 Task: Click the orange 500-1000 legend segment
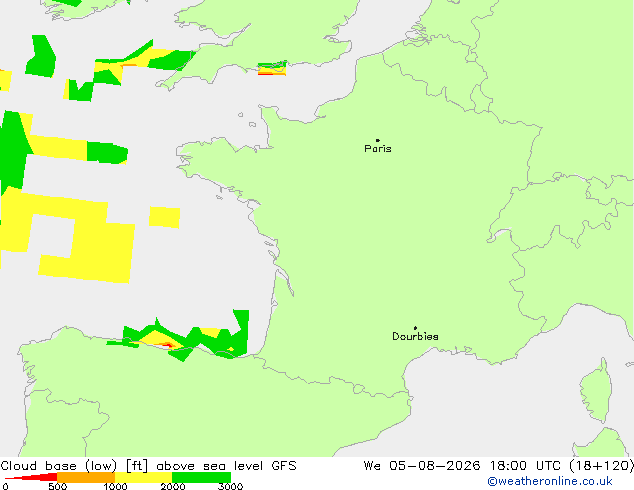point(86,477)
